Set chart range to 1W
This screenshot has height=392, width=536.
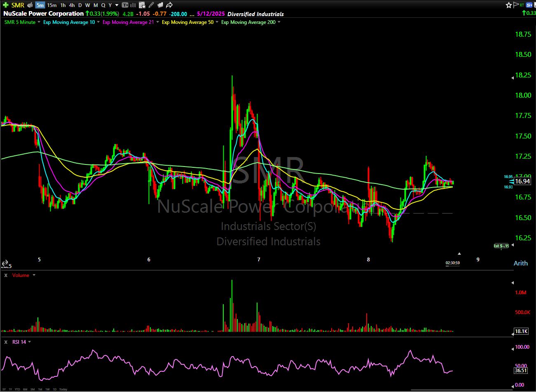47,389
